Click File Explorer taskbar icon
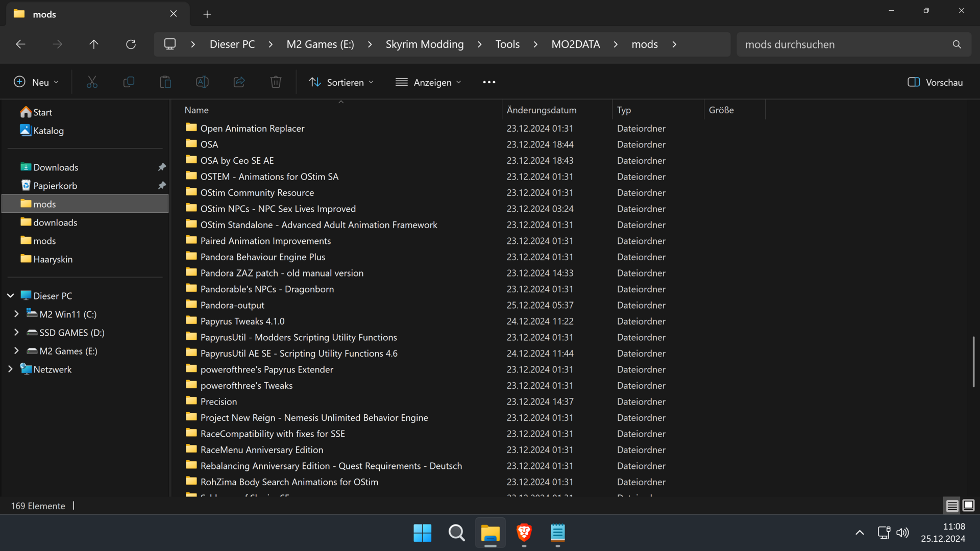This screenshot has width=980, height=551. (x=491, y=533)
